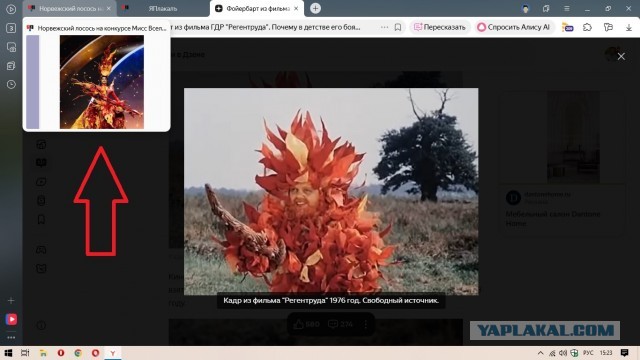Open the three dots menu in address bar

[x=384, y=27]
